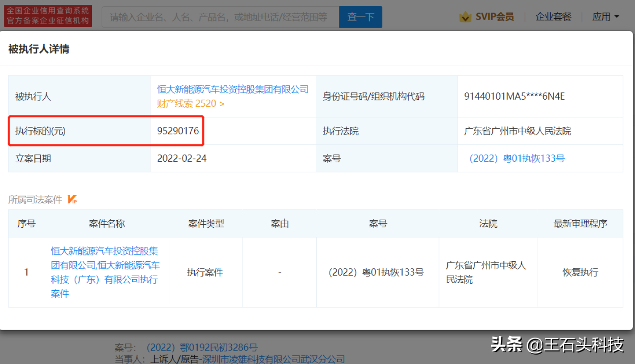
Task: Click the 最新审理程序 column header
Action: coord(580,224)
